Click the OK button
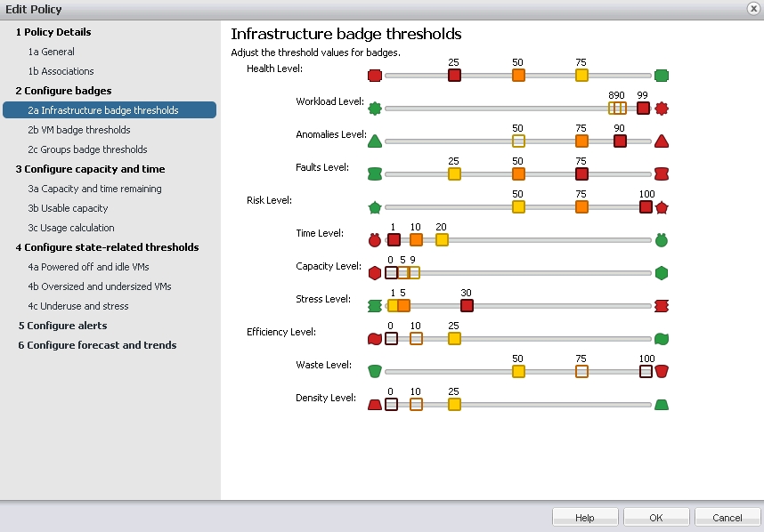 pyautogui.click(x=656, y=518)
